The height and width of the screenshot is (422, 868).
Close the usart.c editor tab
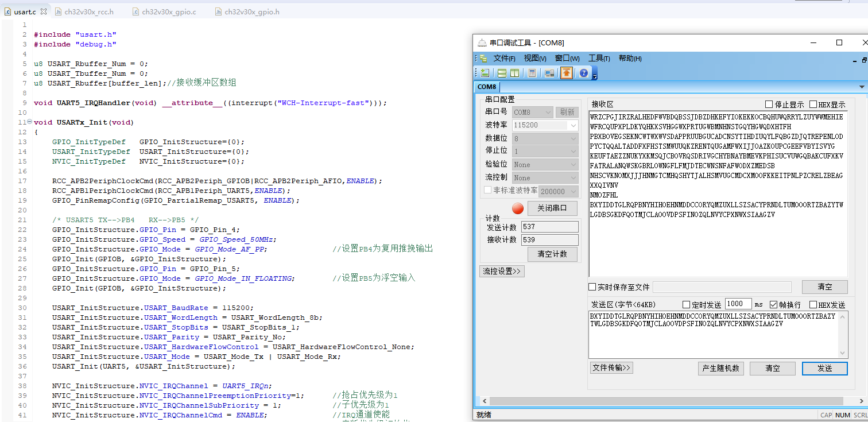click(44, 11)
